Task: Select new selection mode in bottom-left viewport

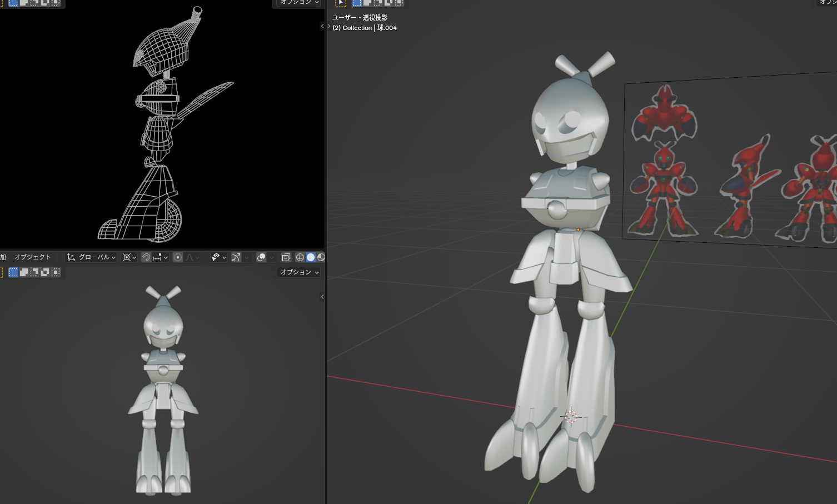Action: 13,272
